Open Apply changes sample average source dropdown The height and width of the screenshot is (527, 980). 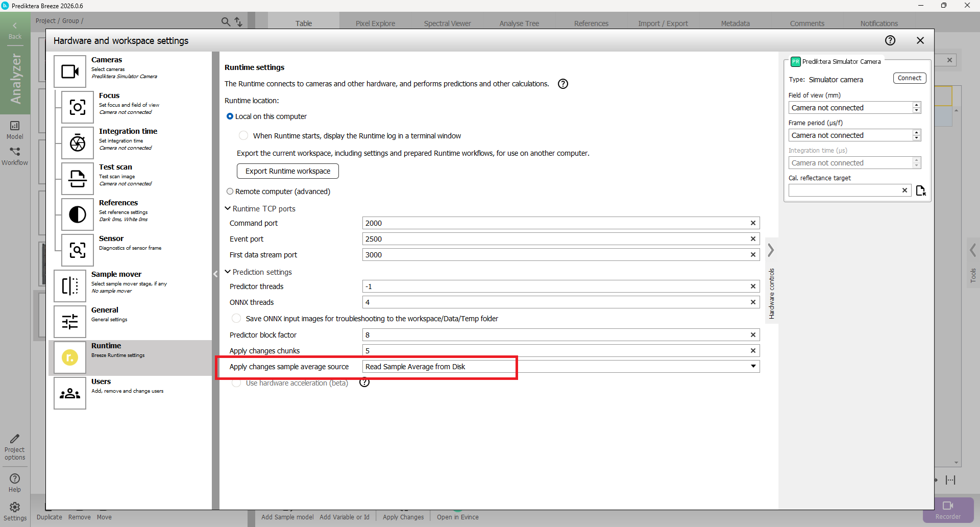tap(561, 367)
